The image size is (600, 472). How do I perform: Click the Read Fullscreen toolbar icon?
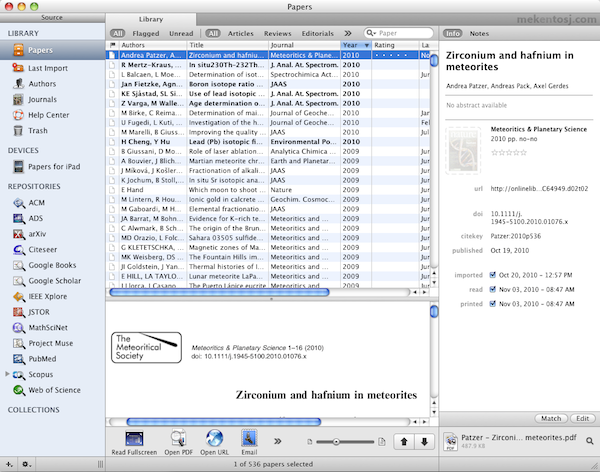pyautogui.click(x=134, y=439)
